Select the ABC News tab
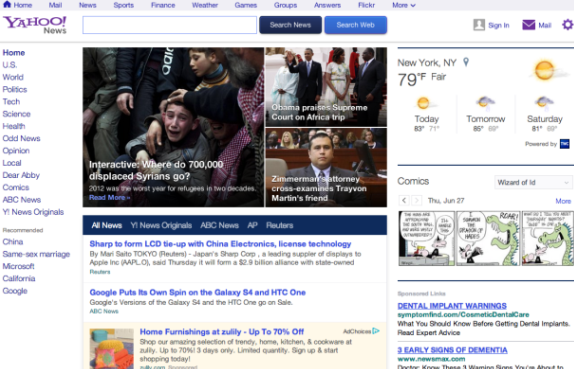Screen dimensions: 574x369 tap(219, 225)
